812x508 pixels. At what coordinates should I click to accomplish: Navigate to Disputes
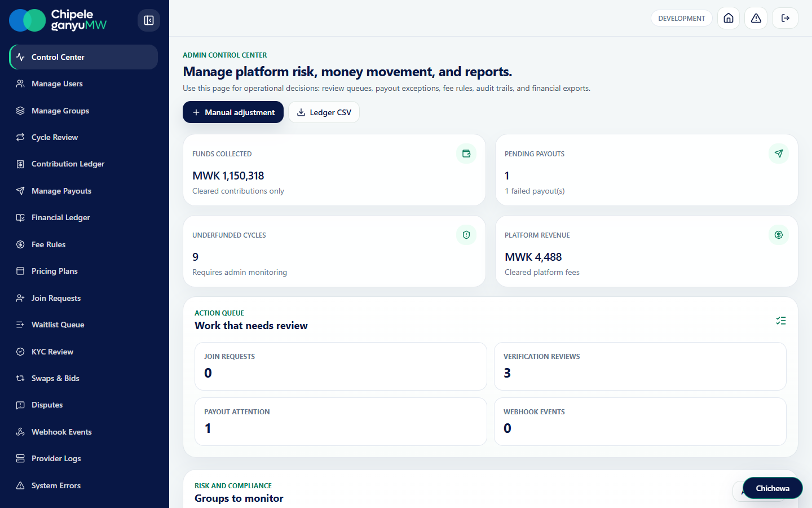click(x=83, y=405)
